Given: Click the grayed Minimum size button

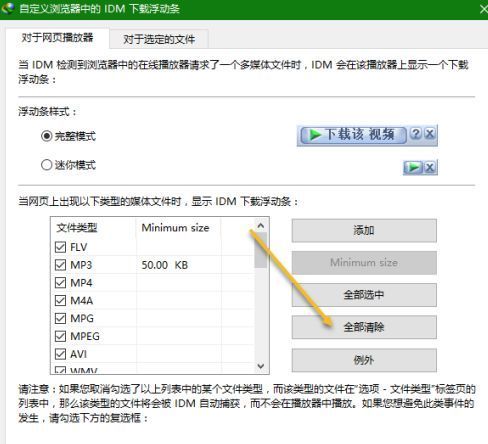Looking at the screenshot, I should pos(364,263).
